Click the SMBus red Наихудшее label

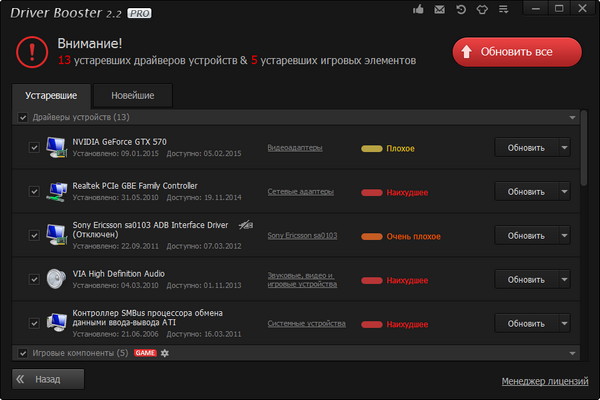pos(407,325)
